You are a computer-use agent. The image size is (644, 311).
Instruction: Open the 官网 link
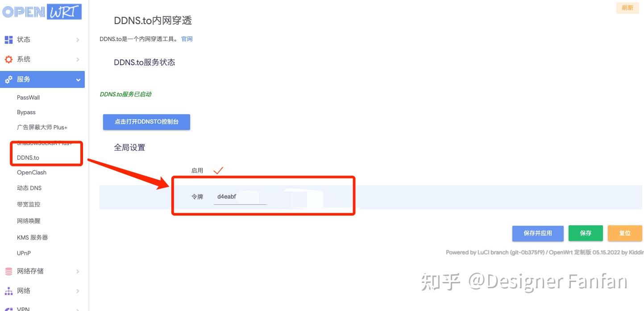187,39
